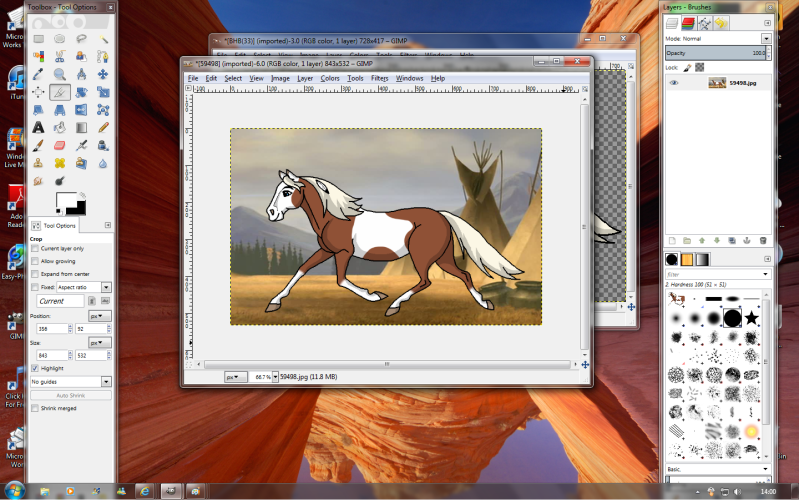The width and height of the screenshot is (799, 504).
Task: Select the Measure compass tool
Action: click(81, 74)
